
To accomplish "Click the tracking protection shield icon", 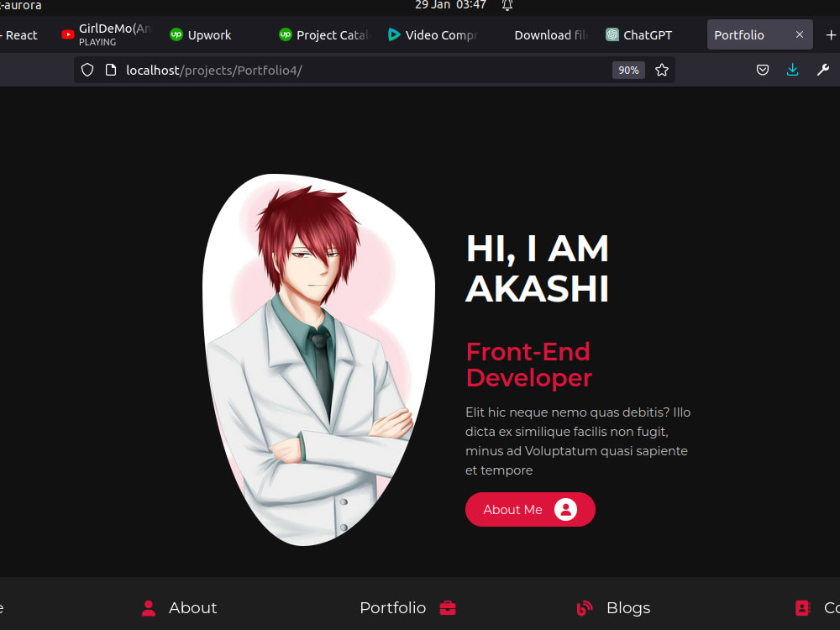I will click(x=87, y=71).
